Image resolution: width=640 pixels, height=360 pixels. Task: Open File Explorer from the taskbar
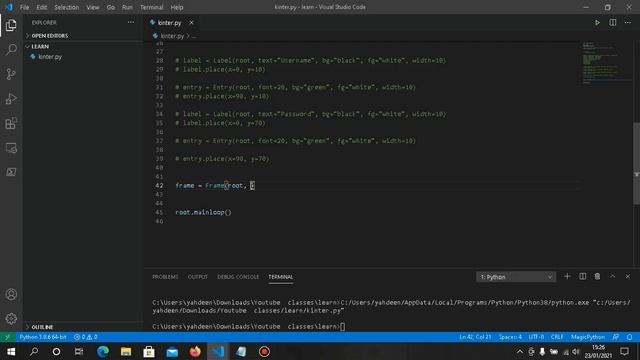tap(126, 351)
